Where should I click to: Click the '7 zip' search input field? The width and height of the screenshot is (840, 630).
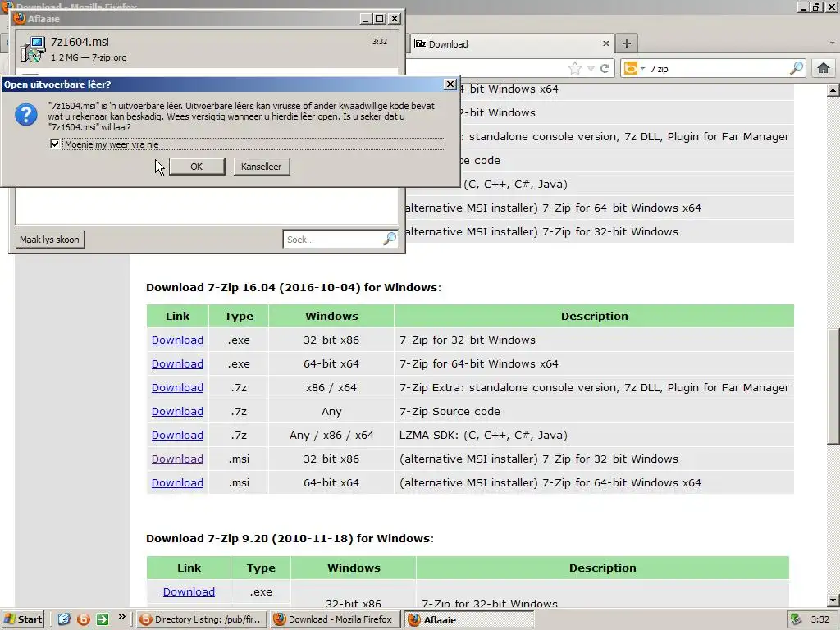(717, 69)
